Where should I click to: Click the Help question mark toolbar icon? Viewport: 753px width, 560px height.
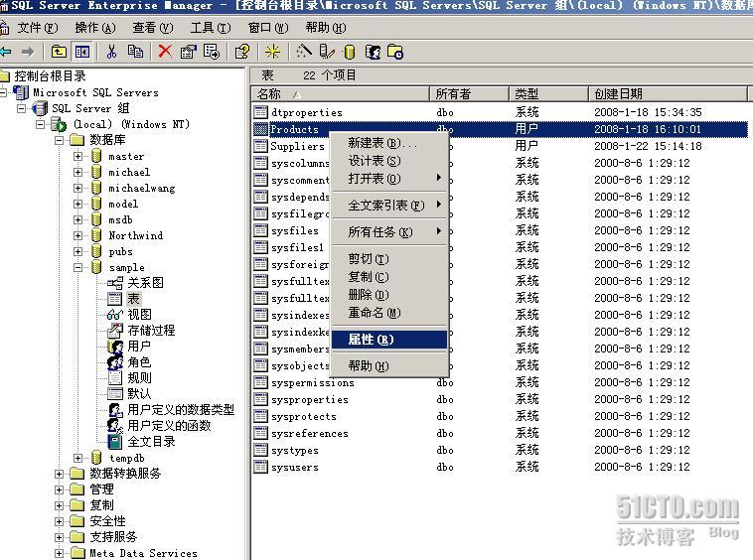(x=242, y=52)
